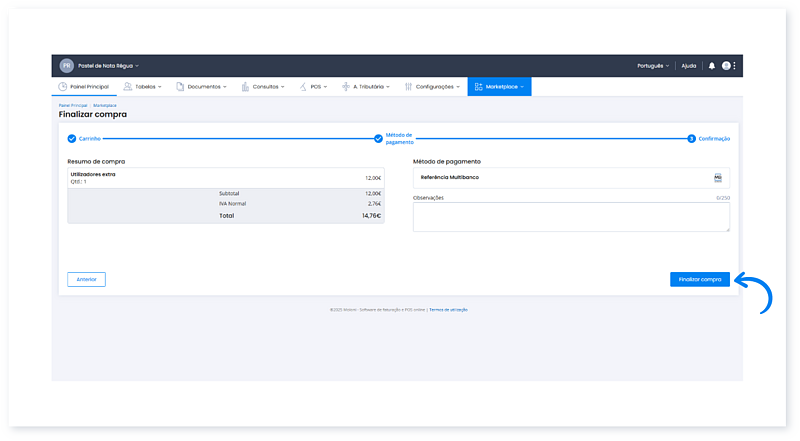800x441 pixels.
Task: Expand the Português language dropdown
Action: (x=653, y=66)
